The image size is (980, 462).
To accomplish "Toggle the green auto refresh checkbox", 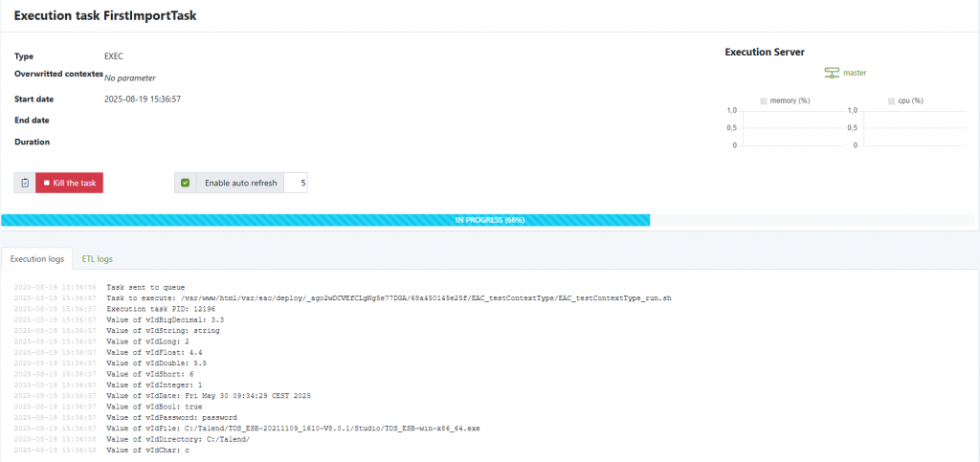I will [186, 183].
